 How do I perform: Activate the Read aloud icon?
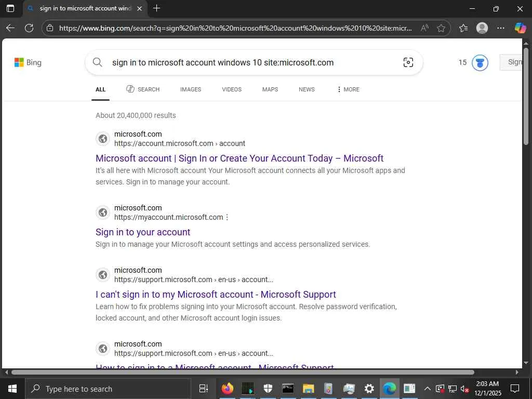point(424,28)
